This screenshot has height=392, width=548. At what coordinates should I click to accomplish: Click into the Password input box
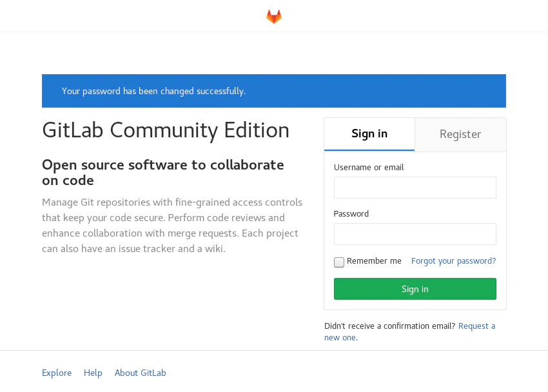coord(415,234)
